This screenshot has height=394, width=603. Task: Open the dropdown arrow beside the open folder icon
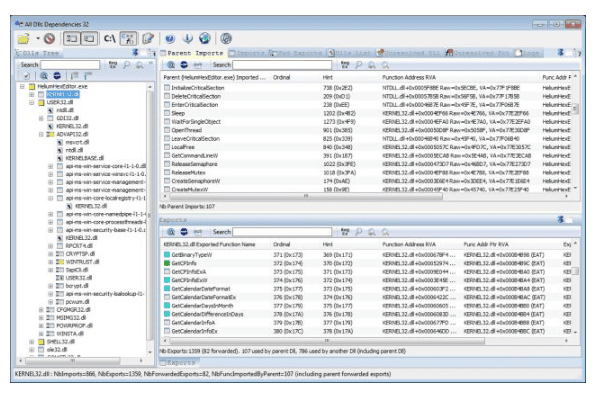pos(38,38)
